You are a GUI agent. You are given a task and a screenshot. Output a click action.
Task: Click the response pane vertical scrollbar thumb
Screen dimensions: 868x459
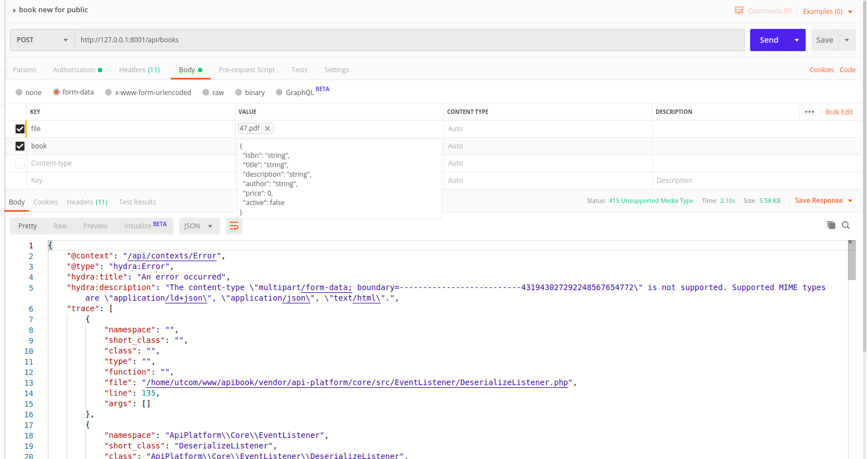(851, 261)
